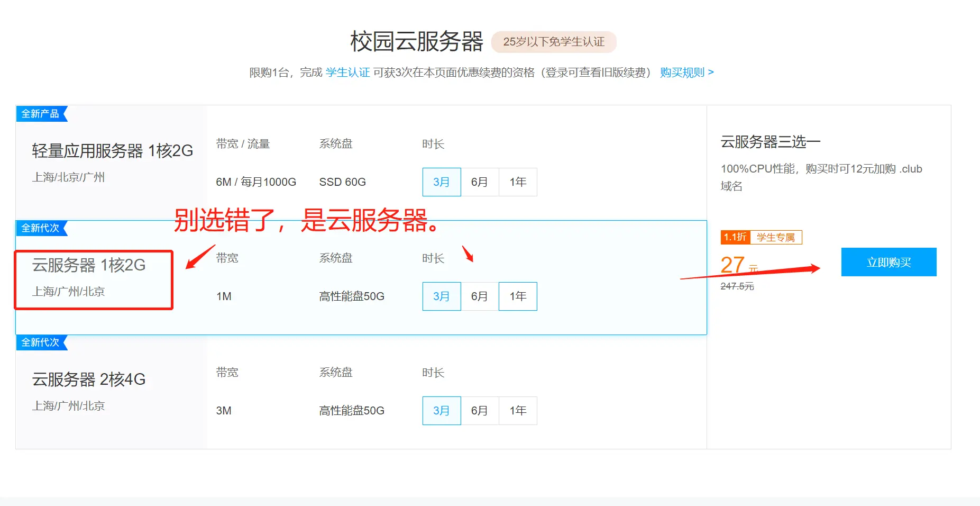The height and width of the screenshot is (506, 980).
Task: Click the 6M / 每月1000G bandwidth value
Action: pos(256,182)
